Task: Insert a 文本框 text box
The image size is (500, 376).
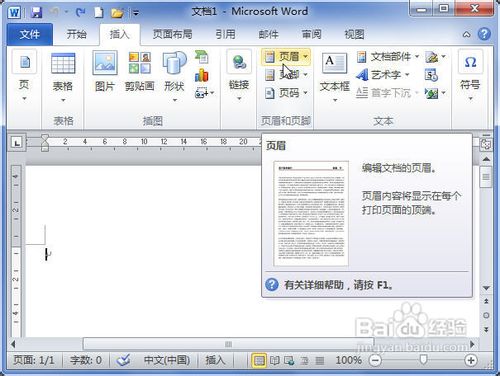Action: tap(334, 77)
